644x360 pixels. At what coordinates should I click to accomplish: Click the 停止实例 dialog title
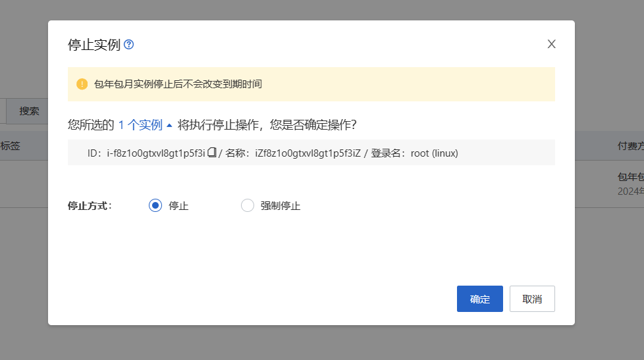pyautogui.click(x=94, y=44)
